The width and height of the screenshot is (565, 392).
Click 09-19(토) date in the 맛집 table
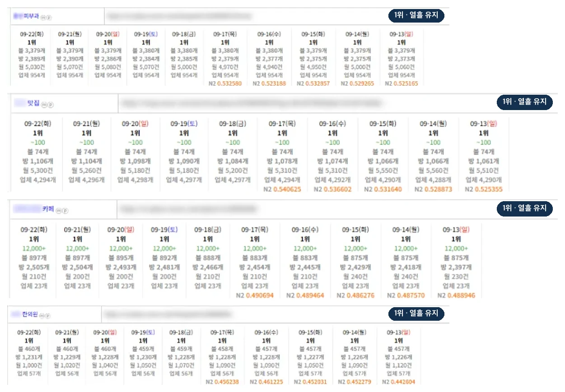coord(184,124)
